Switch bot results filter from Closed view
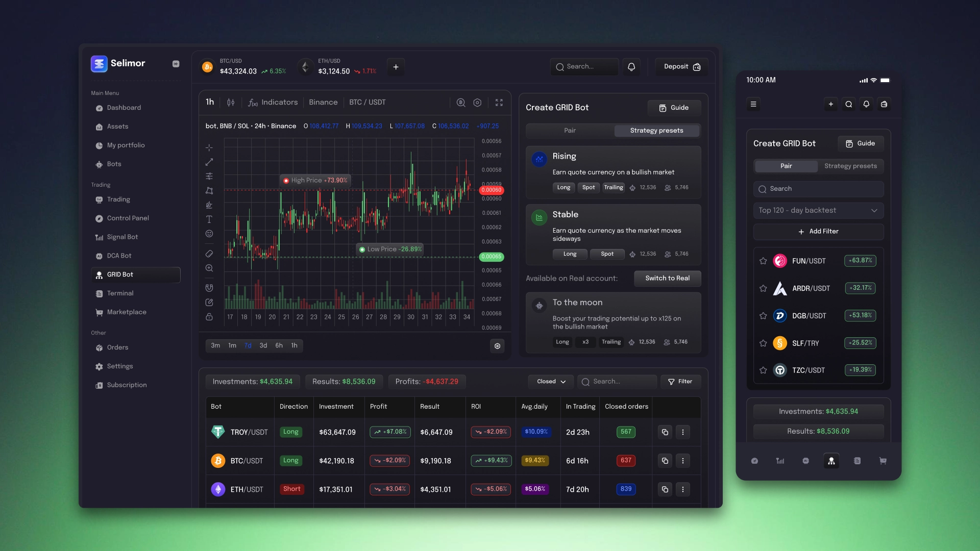This screenshot has height=551, width=980. pyautogui.click(x=550, y=381)
